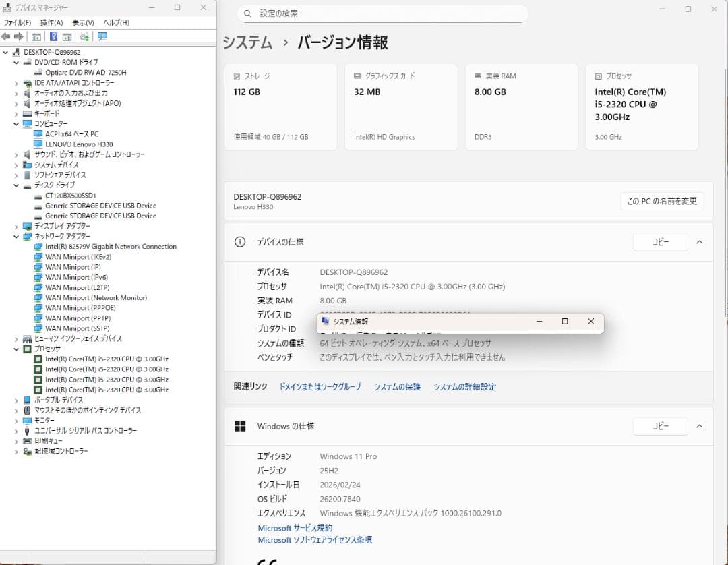Click the info icon beside デバイスの仕様

(x=240, y=242)
